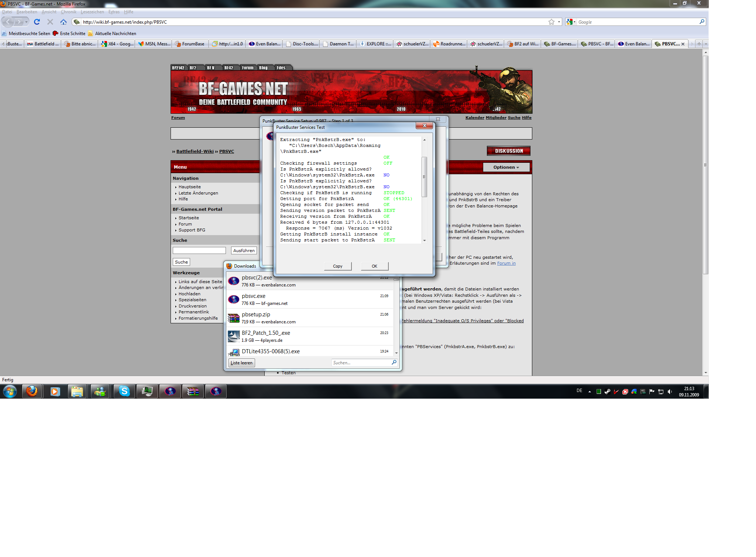Open WinRAR from the taskbar
This screenshot has width=756, height=557.
point(193,391)
